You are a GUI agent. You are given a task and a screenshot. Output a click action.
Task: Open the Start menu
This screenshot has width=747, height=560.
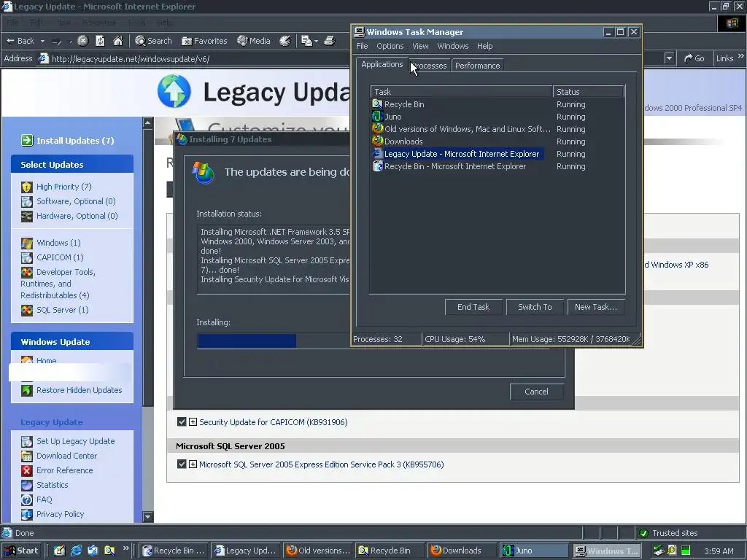tap(22, 551)
